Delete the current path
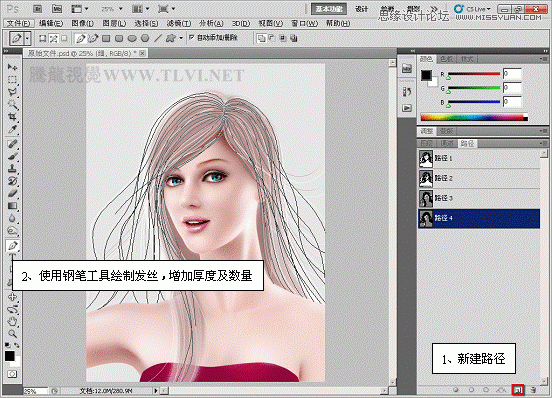Viewport: 552px width, 398px height. (x=534, y=390)
